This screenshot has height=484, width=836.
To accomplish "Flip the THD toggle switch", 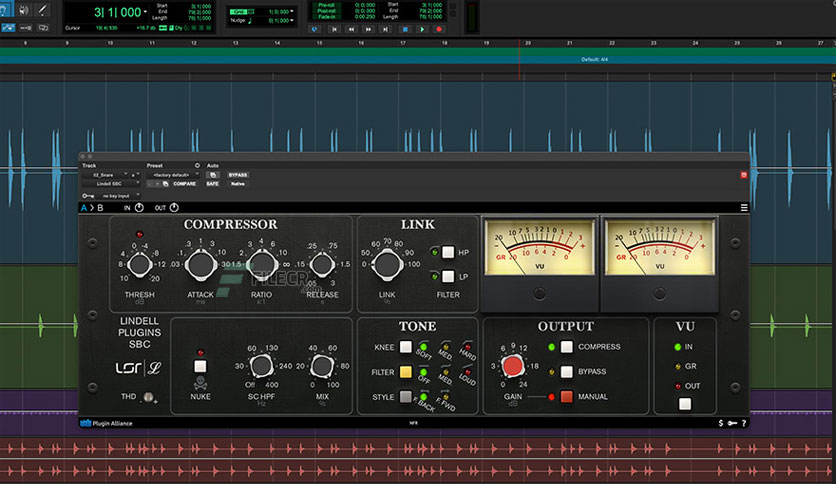I will tap(148, 397).
